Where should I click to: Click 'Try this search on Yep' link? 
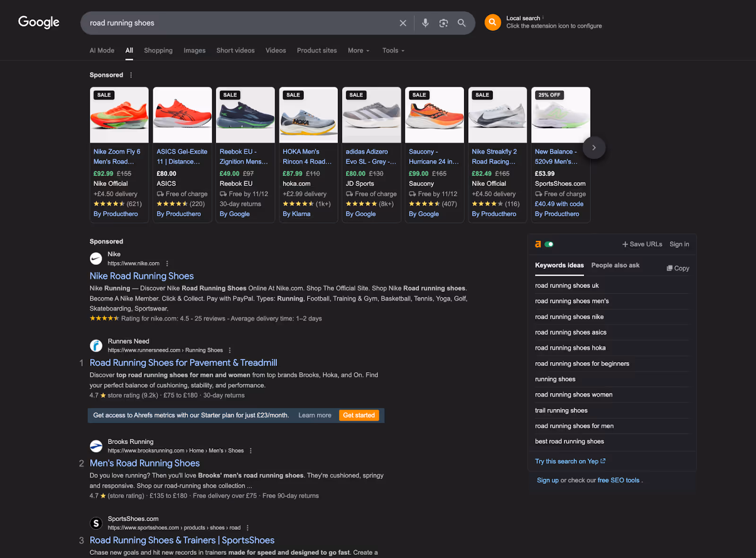click(570, 462)
